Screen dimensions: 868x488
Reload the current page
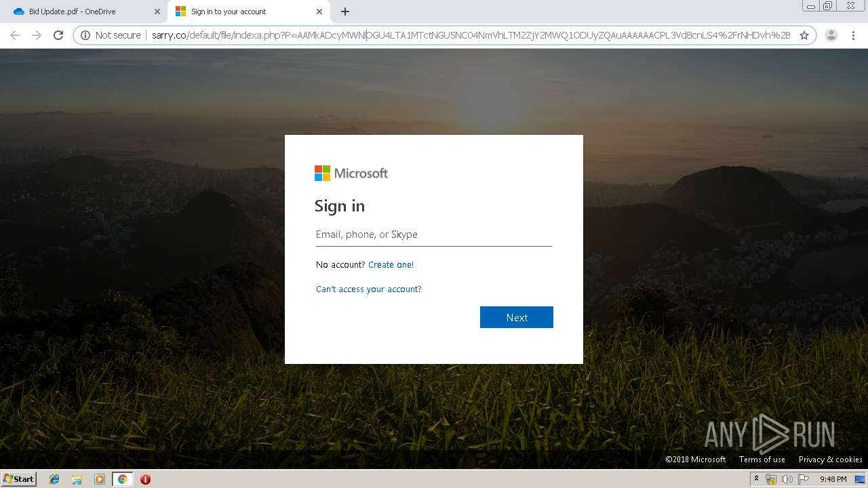point(58,35)
